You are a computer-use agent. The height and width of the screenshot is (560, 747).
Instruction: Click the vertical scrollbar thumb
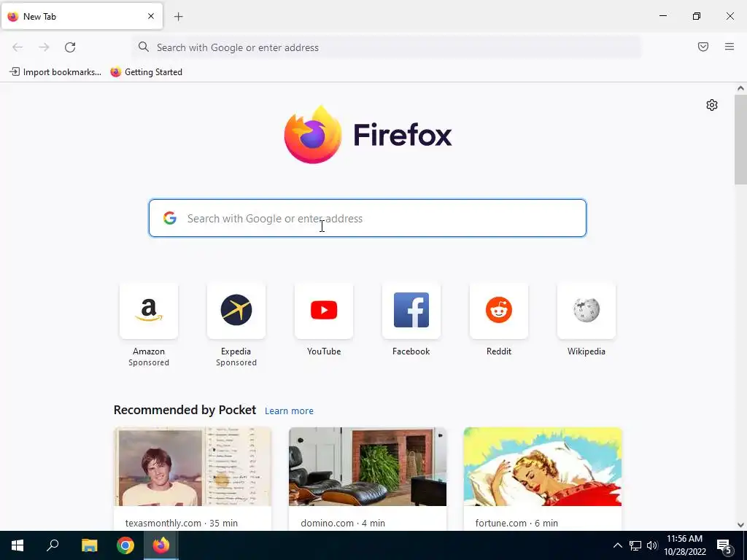740,139
